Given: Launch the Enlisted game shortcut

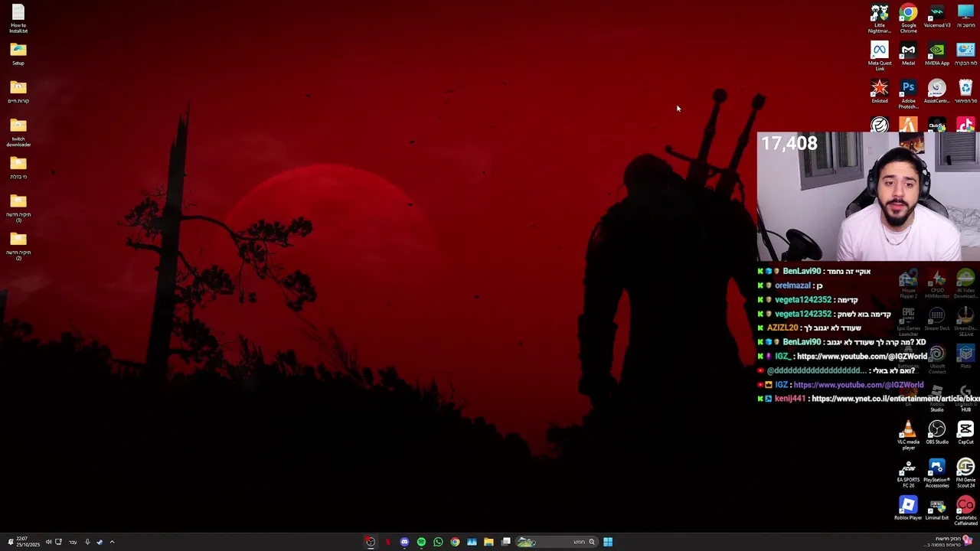Looking at the screenshot, I should point(880,92).
